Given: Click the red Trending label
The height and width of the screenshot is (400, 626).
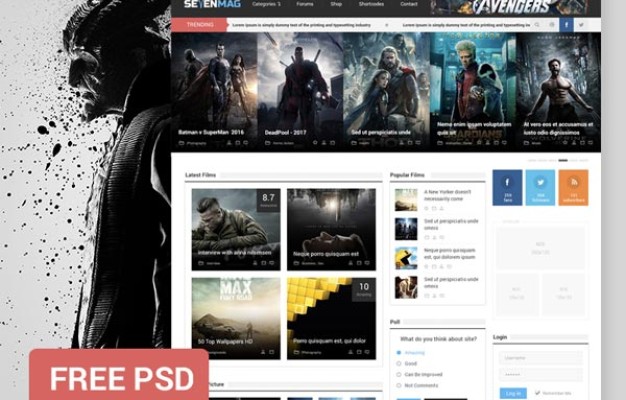Looking at the screenshot, I should (199, 25).
